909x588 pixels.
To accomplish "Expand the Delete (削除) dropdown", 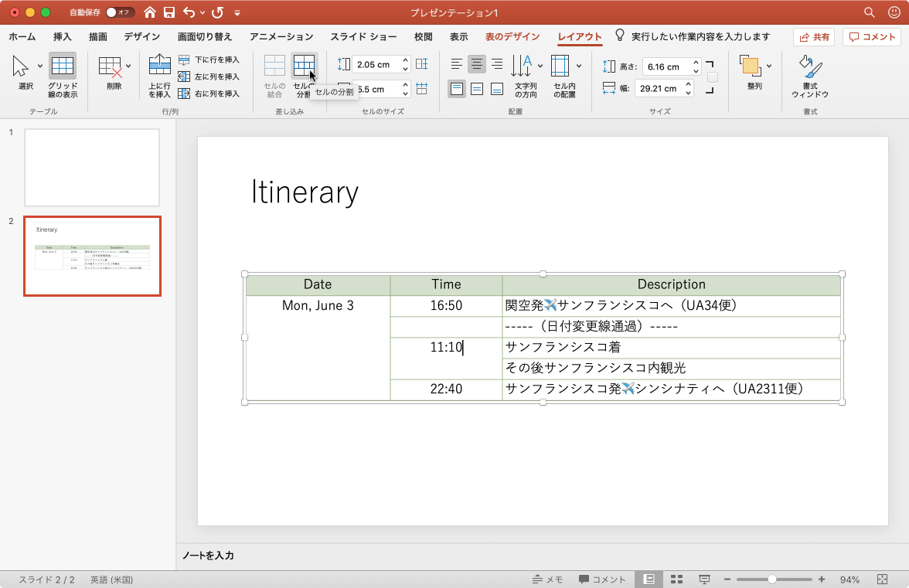I will pyautogui.click(x=128, y=66).
